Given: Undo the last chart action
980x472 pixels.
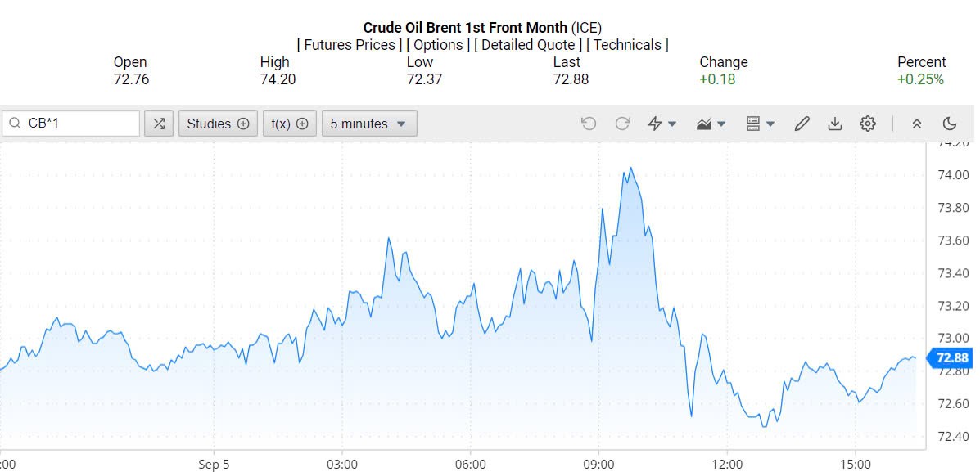Looking at the screenshot, I should click(589, 124).
